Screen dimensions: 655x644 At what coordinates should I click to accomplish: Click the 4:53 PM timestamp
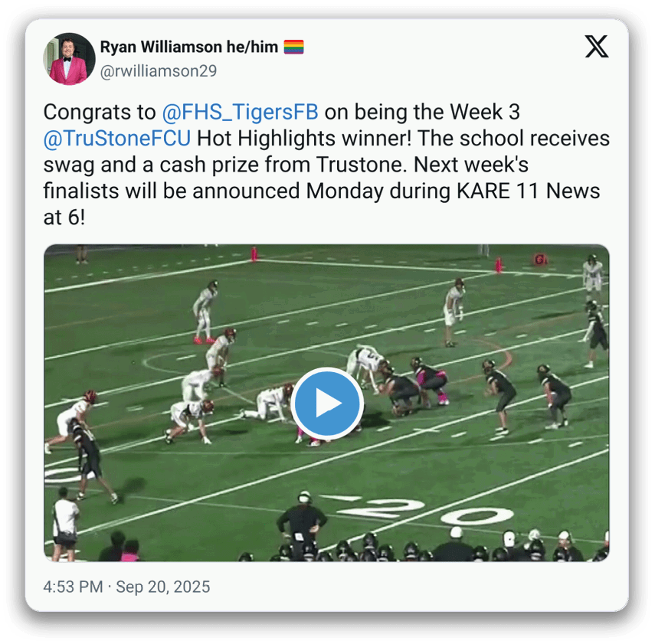coord(73,587)
